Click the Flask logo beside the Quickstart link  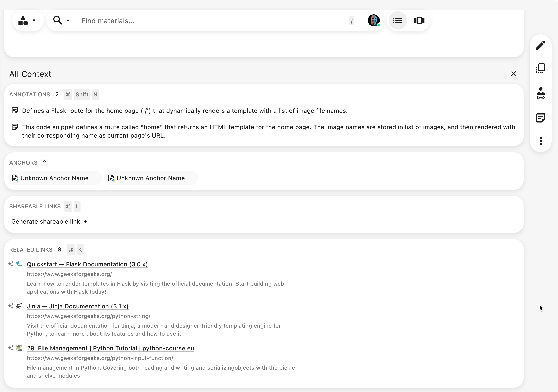pos(19,264)
